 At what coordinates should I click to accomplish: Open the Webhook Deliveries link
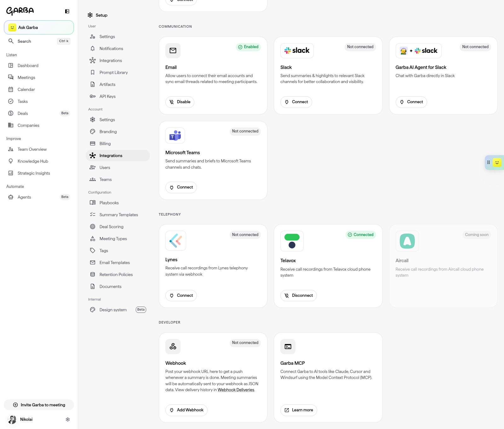click(236, 390)
